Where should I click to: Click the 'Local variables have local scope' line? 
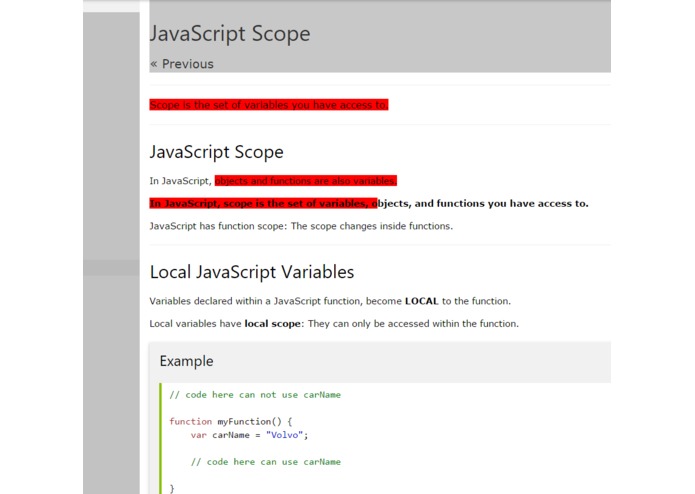coord(334,324)
